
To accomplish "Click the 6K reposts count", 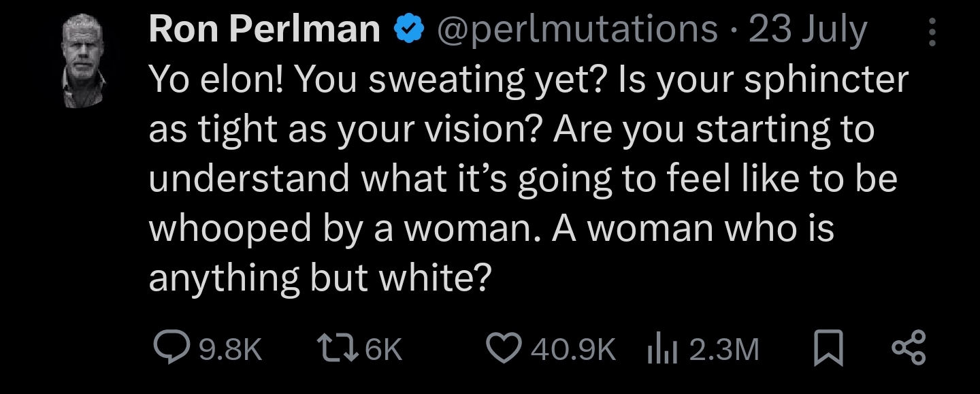I will click(x=385, y=350).
